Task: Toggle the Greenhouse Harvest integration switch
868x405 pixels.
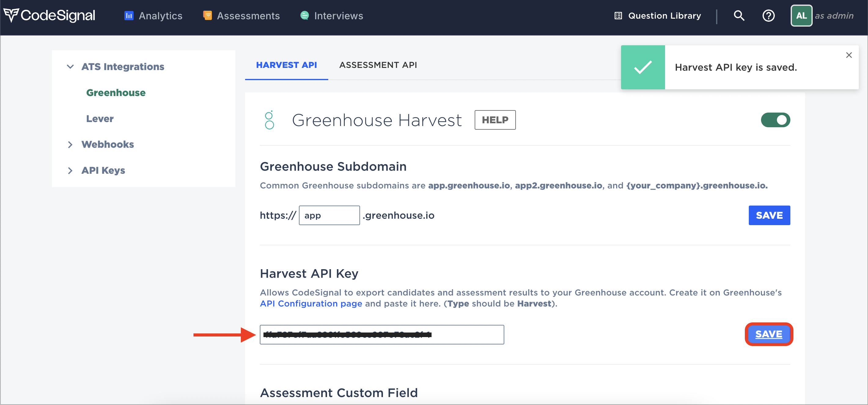Action: click(775, 120)
